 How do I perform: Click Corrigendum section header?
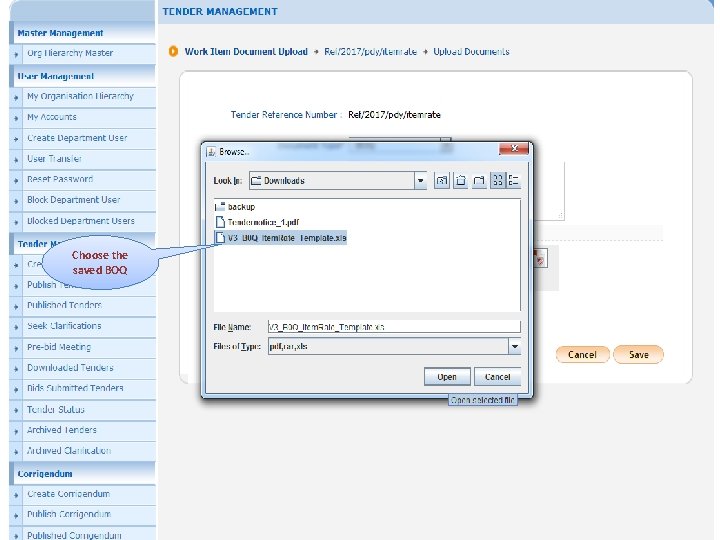click(x=45, y=473)
